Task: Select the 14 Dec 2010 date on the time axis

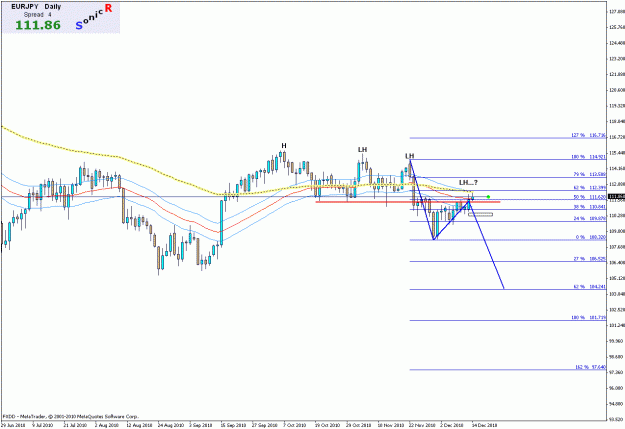Action: coord(484,425)
